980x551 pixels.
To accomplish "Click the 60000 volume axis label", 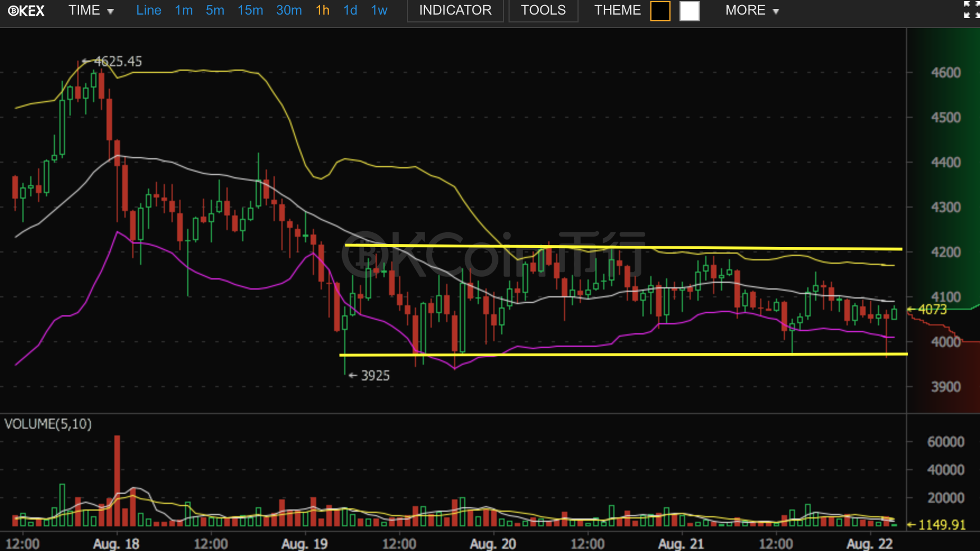I will pyautogui.click(x=946, y=442).
